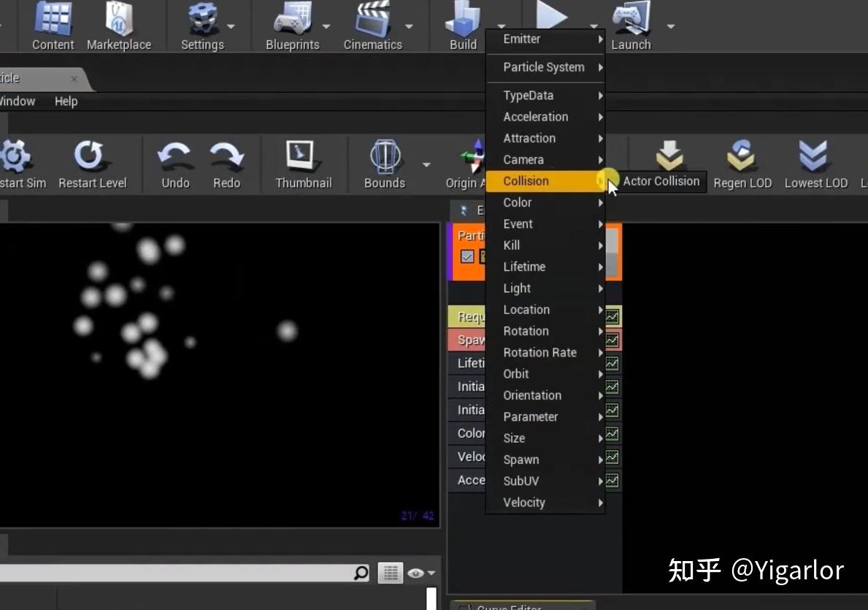Click the search magnifier icon
The width and height of the screenshot is (868, 610).
click(x=361, y=572)
